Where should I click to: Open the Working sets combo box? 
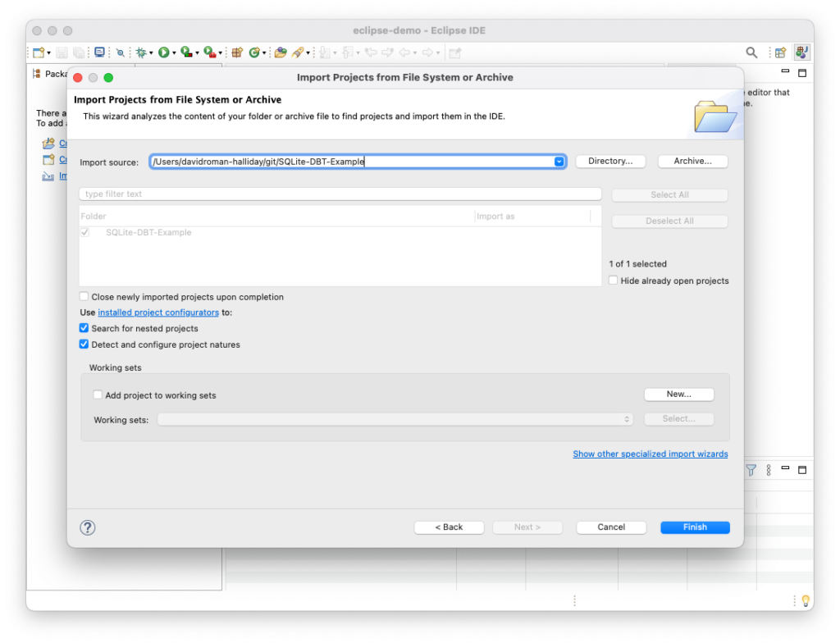[x=395, y=420]
